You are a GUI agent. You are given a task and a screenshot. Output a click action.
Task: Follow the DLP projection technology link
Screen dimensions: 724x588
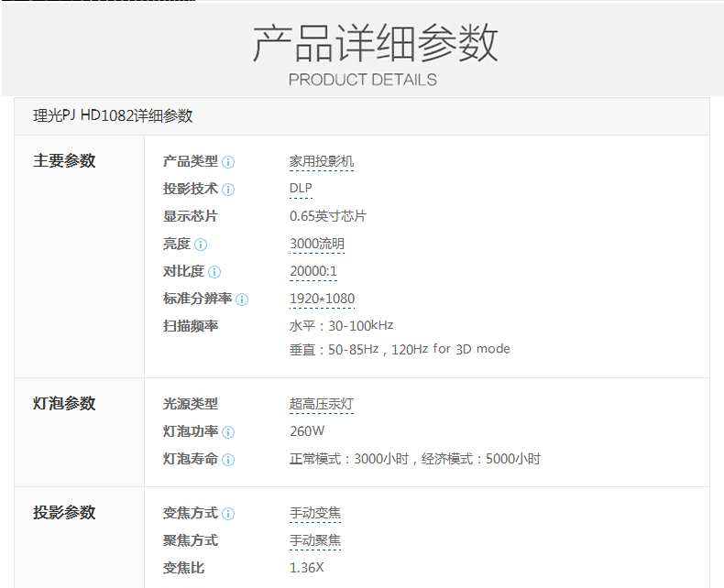(x=301, y=189)
